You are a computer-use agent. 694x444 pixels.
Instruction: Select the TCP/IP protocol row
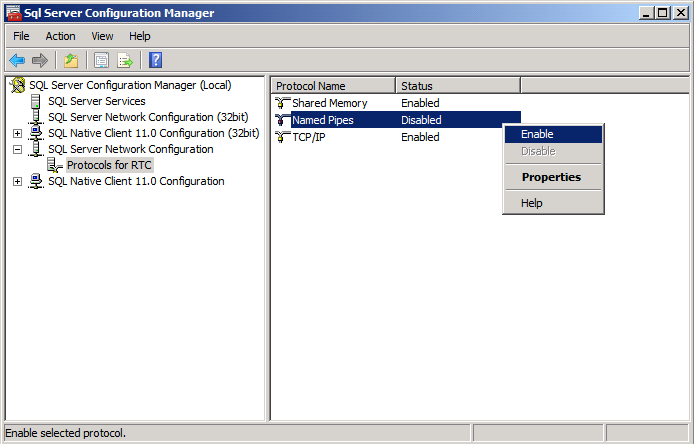tap(397, 137)
